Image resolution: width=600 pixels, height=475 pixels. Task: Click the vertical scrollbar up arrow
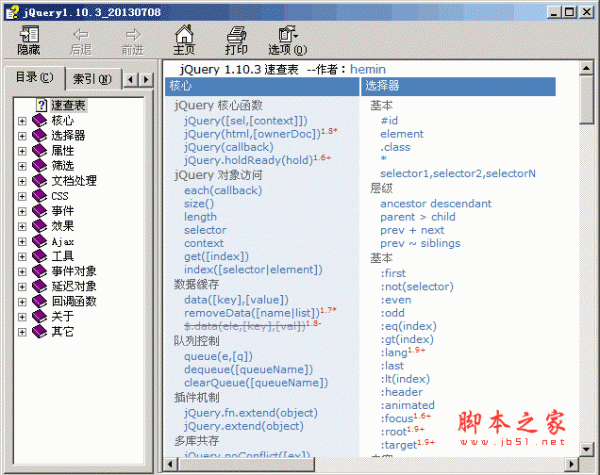click(586, 69)
